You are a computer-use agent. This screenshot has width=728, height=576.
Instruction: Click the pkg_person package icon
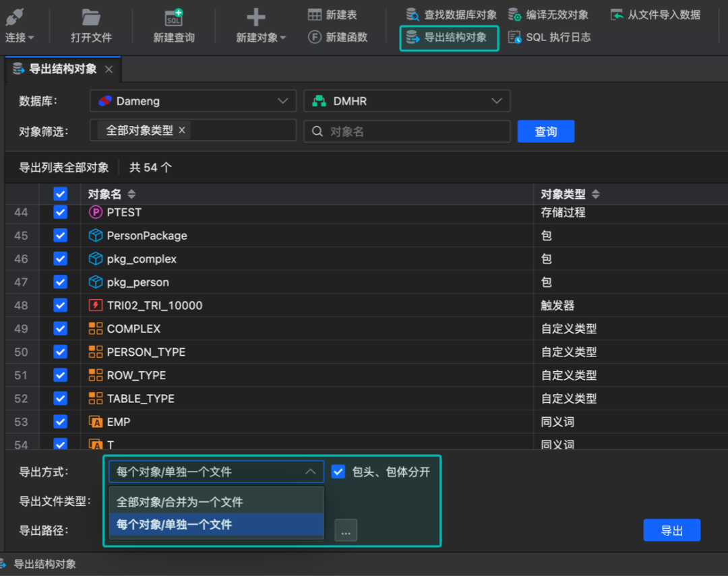[96, 282]
